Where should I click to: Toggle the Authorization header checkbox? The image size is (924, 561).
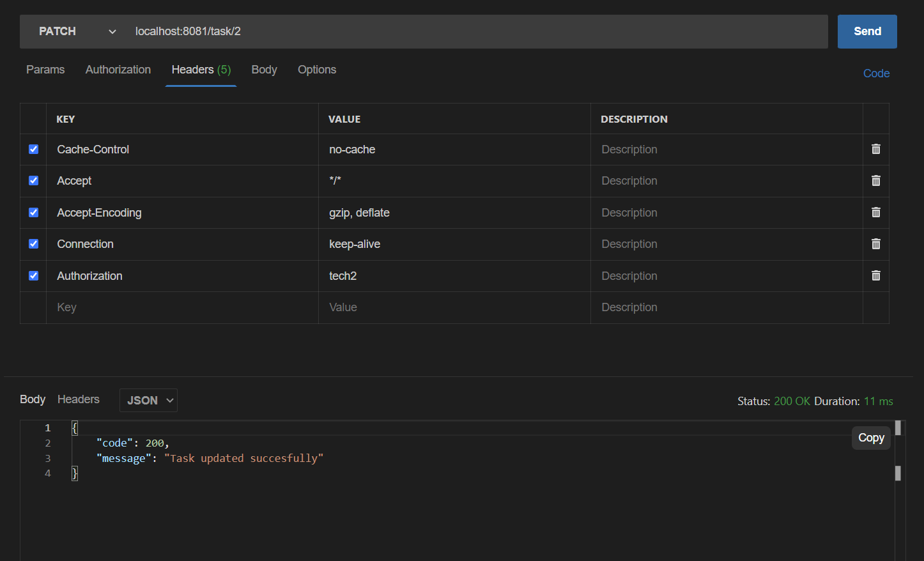click(33, 275)
